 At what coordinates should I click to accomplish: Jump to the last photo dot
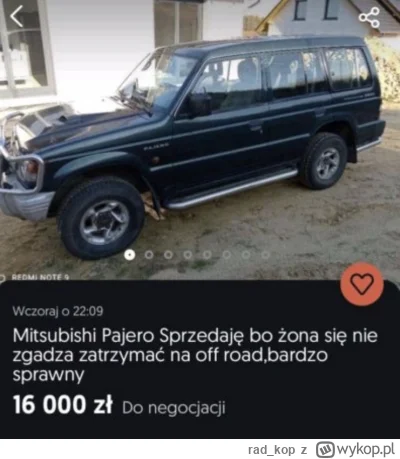[265, 255]
